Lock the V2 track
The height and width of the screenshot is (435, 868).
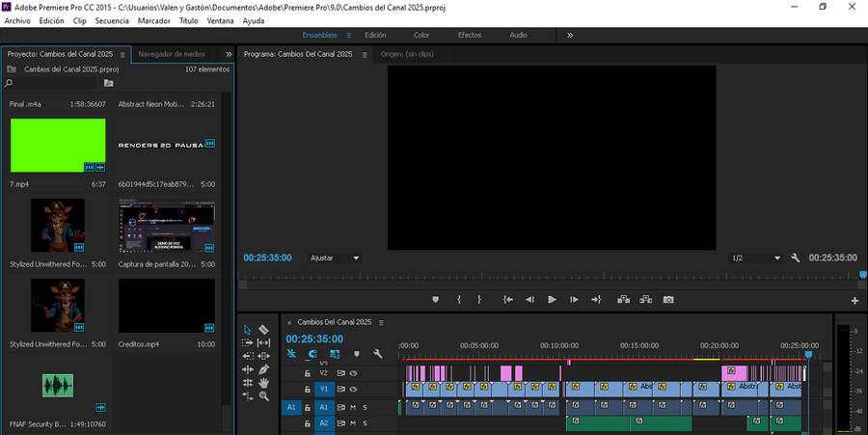[308, 373]
